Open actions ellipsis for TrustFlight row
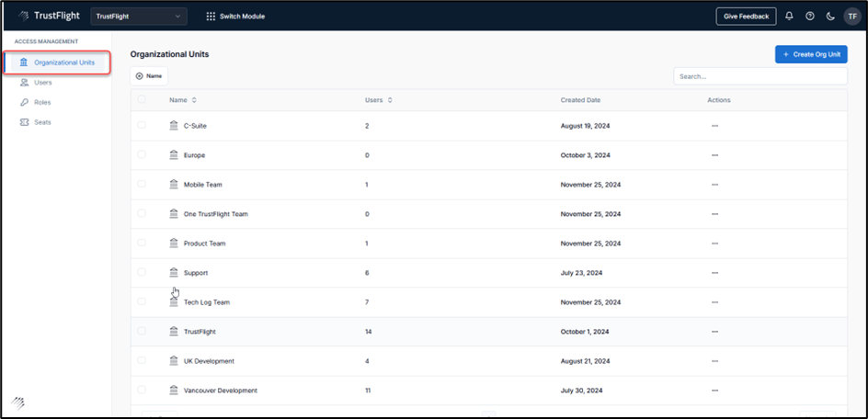 [714, 332]
